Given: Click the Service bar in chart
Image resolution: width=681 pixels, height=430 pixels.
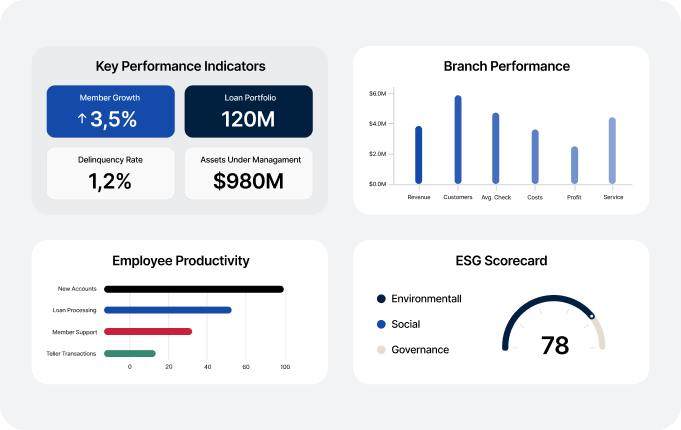Looking at the screenshot, I should pyautogui.click(x=612, y=151).
